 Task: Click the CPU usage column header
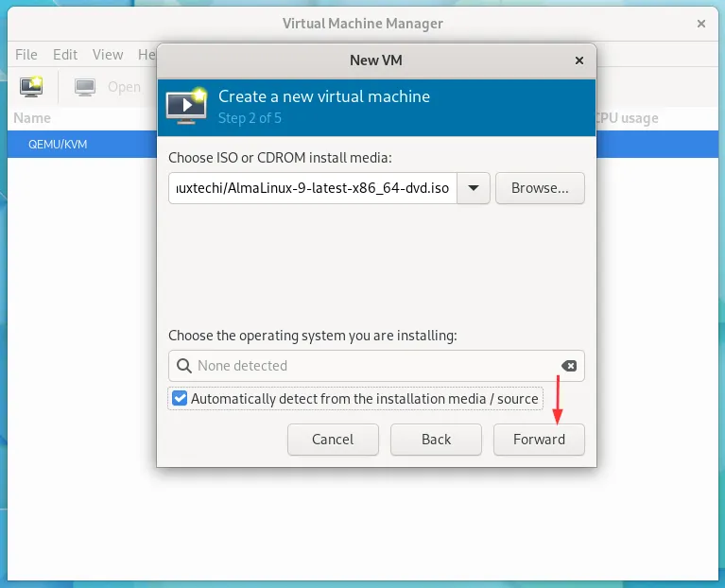pos(627,118)
